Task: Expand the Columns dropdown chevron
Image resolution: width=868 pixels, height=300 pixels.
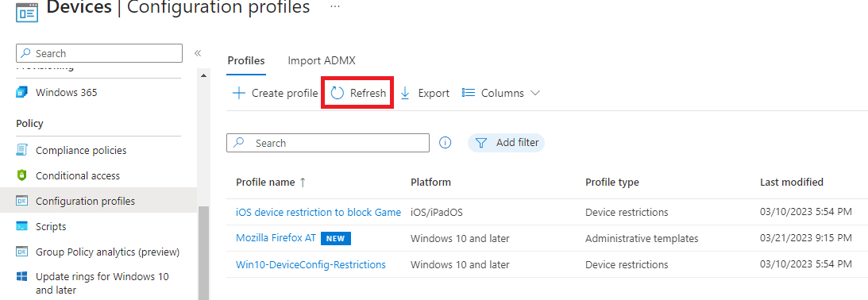Action: 534,93
